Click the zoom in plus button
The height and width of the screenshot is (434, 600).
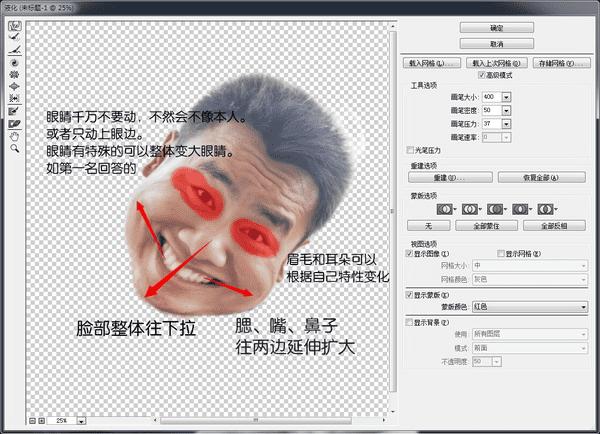pos(42,421)
